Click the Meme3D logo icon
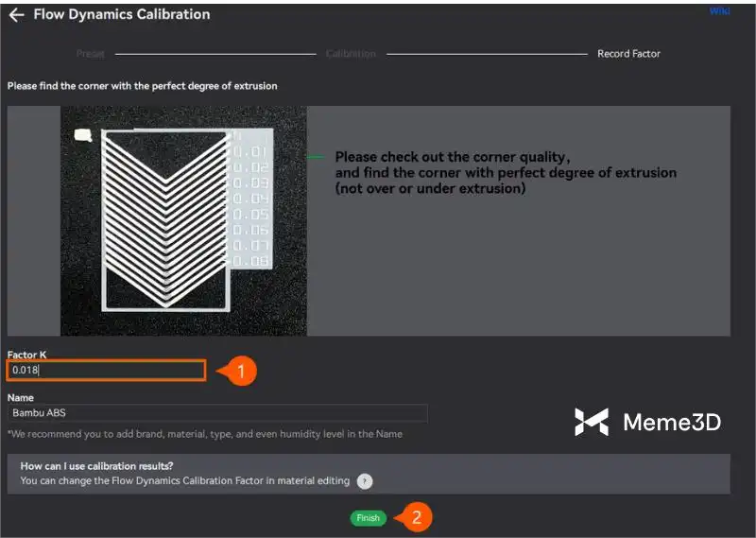The height and width of the screenshot is (538, 756). pos(592,422)
